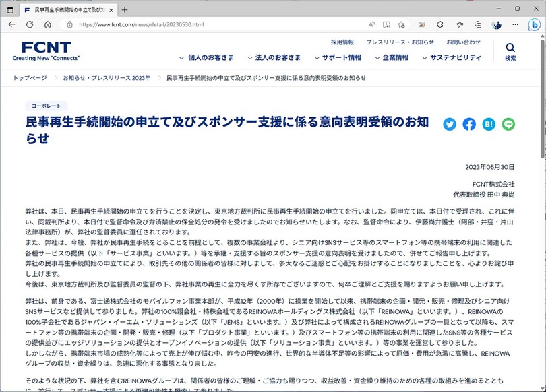Go to トップページ breadcrumb
This screenshot has width=546, height=392.
coord(30,78)
